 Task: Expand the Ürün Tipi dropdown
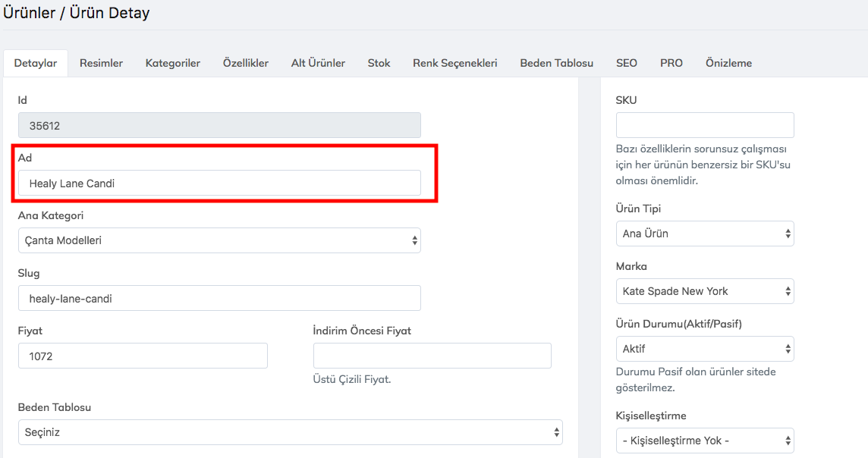[x=704, y=234]
